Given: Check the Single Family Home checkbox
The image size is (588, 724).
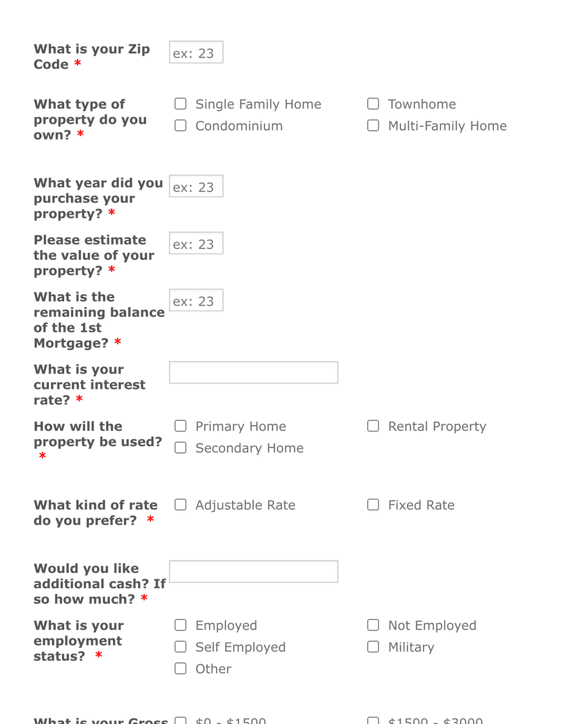Looking at the screenshot, I should [x=180, y=104].
